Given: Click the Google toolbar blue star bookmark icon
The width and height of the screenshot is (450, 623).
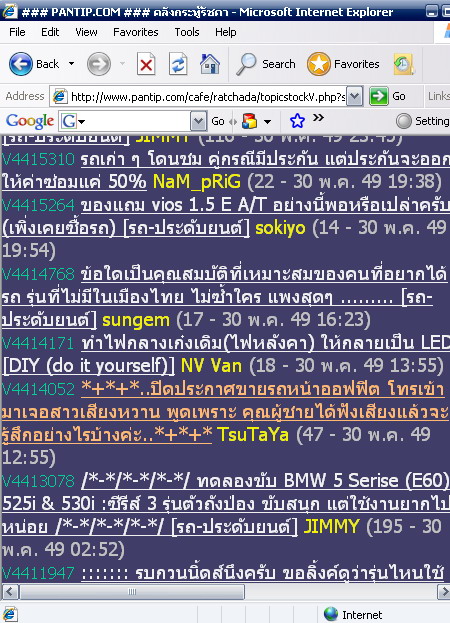Looking at the screenshot, I should click(297, 121).
